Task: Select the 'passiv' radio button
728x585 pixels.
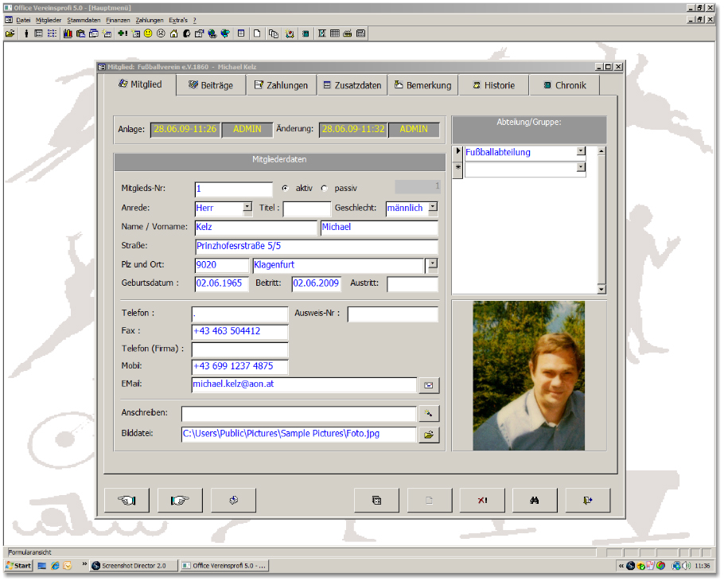Action: click(324, 189)
